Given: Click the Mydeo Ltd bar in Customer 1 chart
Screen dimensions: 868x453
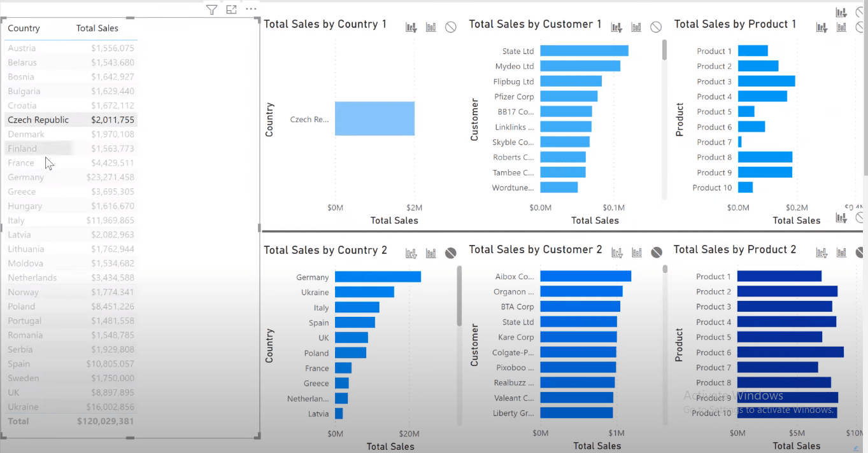Looking at the screenshot, I should [x=580, y=66].
